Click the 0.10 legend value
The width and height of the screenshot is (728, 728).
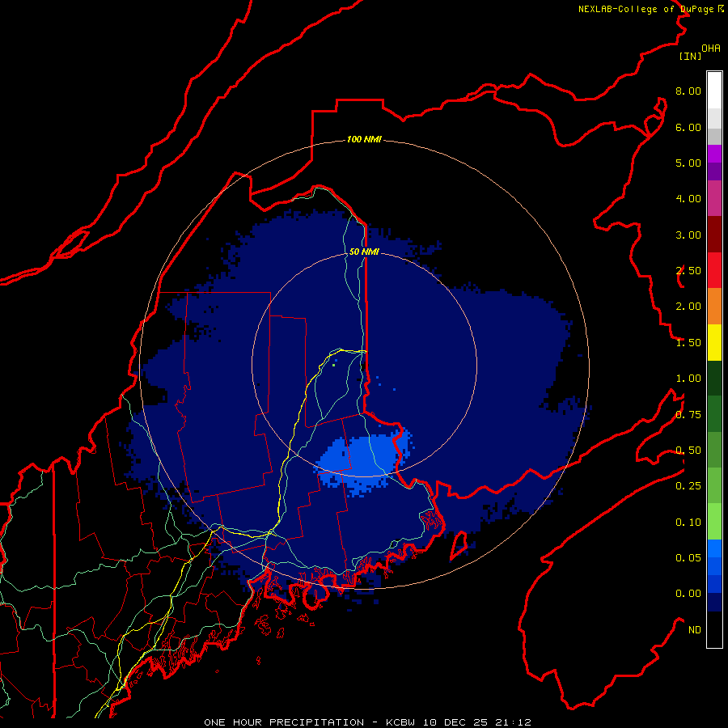688,523
